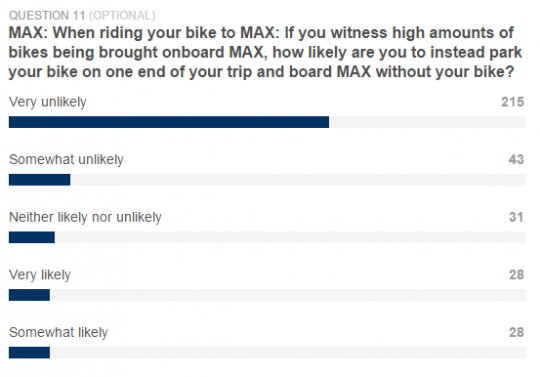Click the bold MAX question title text
The height and width of the screenshot is (377, 540).
[x=265, y=52]
